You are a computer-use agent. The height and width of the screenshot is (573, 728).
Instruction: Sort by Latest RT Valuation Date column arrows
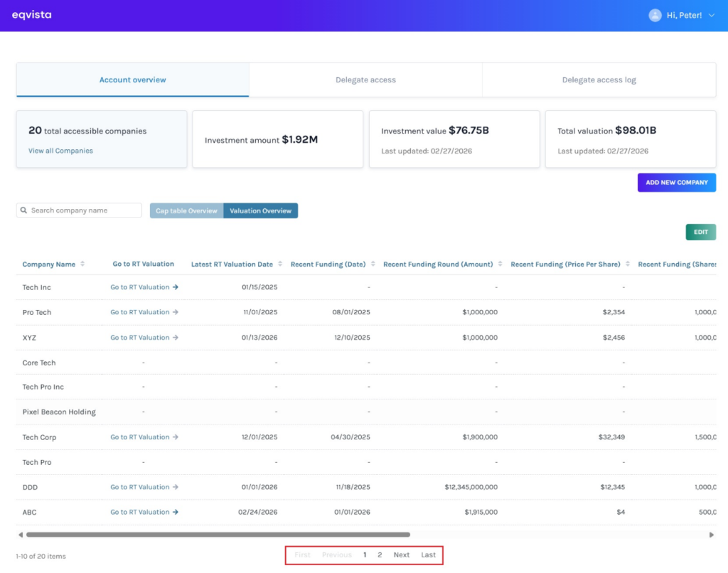coord(280,264)
